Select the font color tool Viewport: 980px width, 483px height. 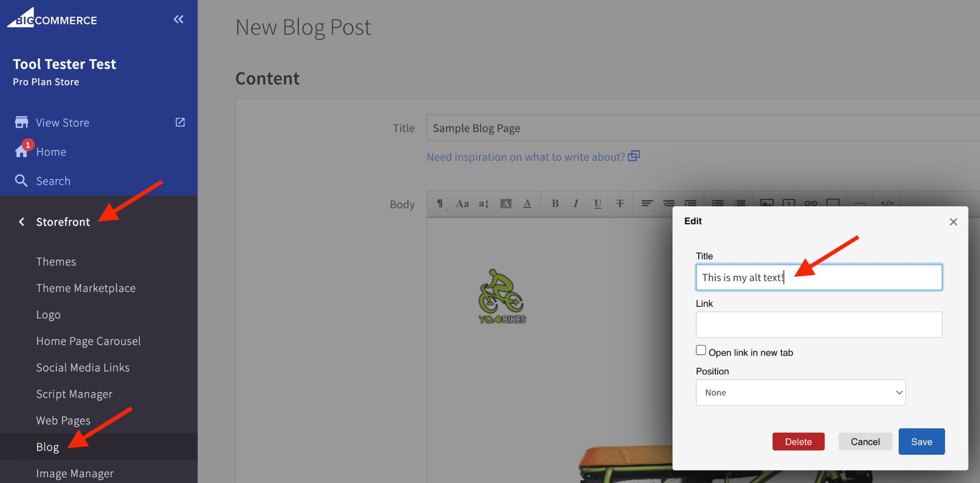coord(527,204)
